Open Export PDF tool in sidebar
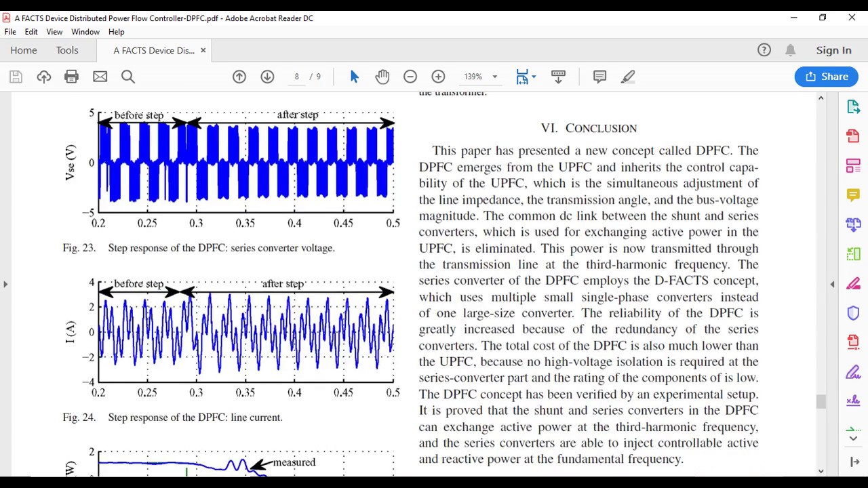The width and height of the screenshot is (868, 488). [853, 107]
